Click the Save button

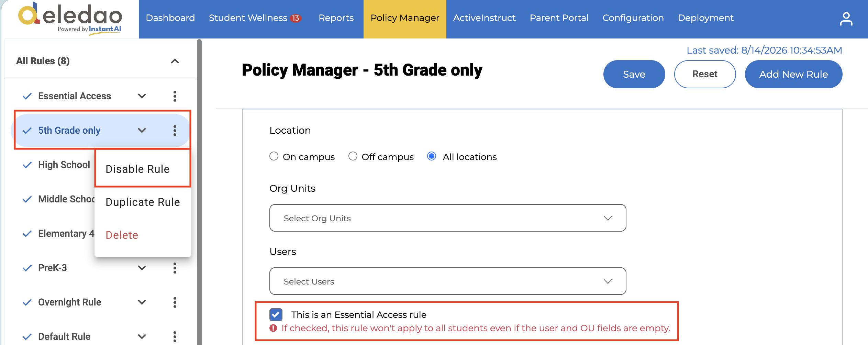point(634,74)
